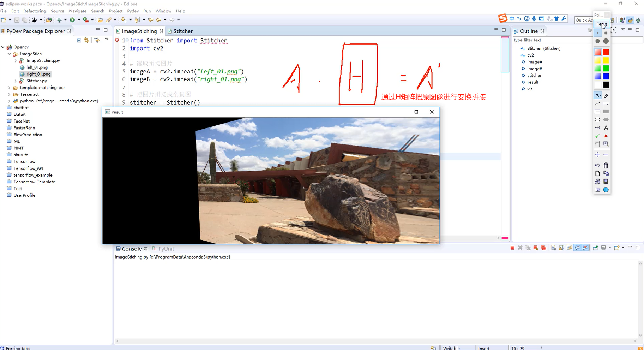Open the Debug button dropdown arrow

coord(65,20)
